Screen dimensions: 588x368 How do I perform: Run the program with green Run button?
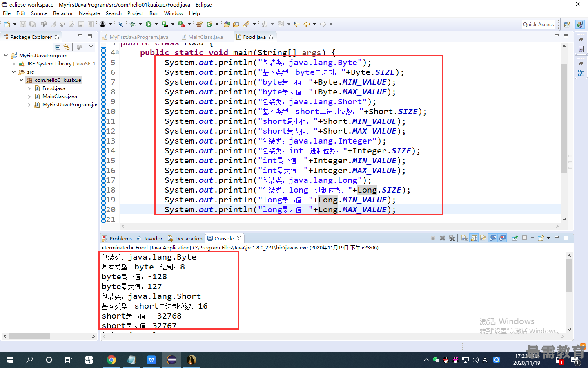point(149,24)
